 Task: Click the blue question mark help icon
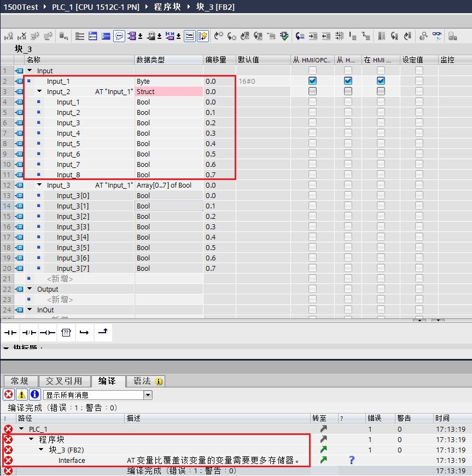click(352, 460)
